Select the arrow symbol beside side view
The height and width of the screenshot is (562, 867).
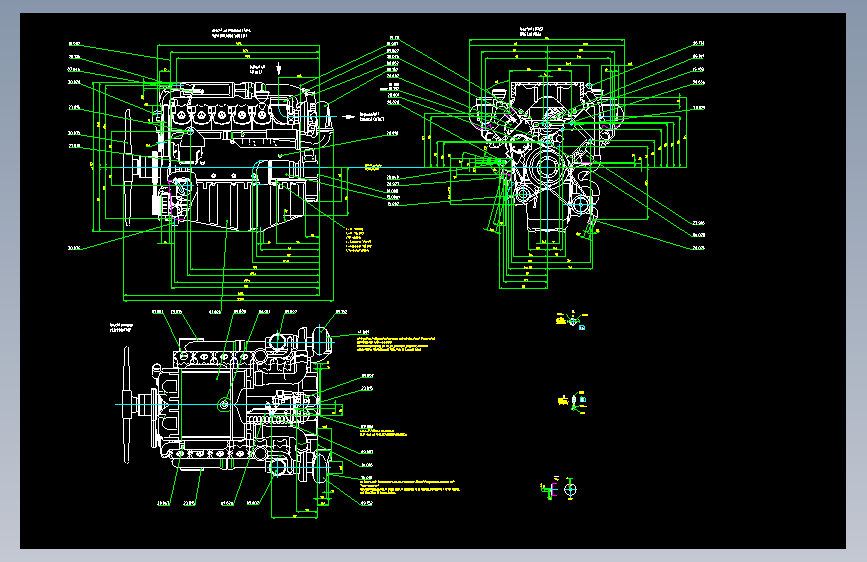[x=348, y=117]
